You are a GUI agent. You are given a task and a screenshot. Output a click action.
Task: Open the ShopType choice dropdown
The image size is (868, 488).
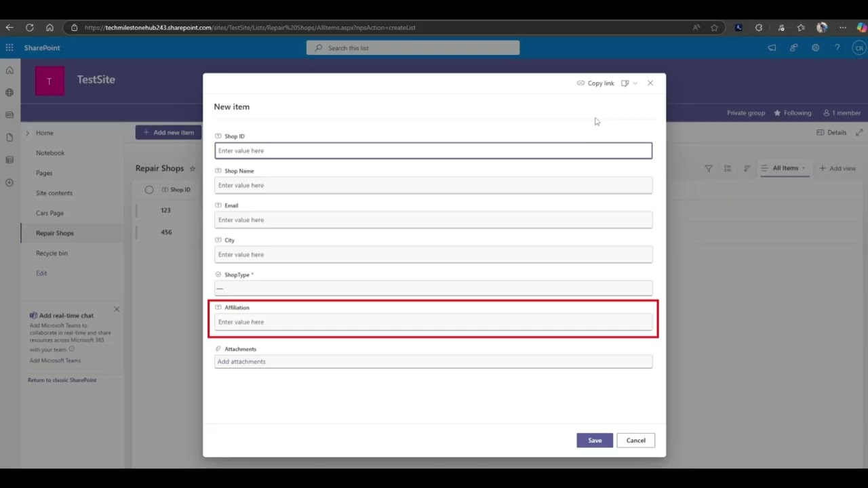click(x=433, y=288)
